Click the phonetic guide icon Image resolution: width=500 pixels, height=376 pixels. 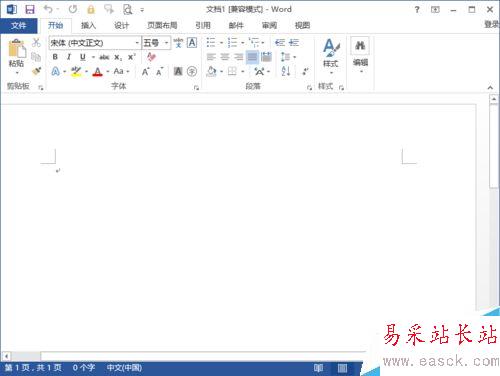click(178, 43)
